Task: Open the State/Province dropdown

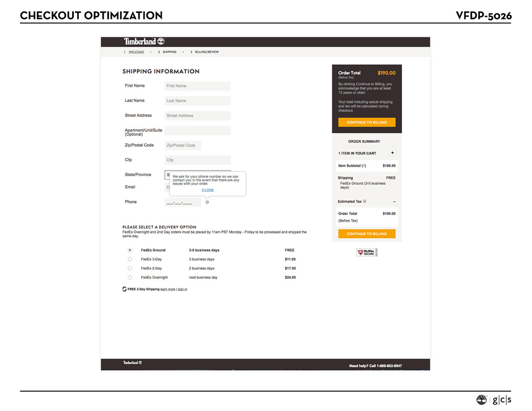Action: click(198, 175)
